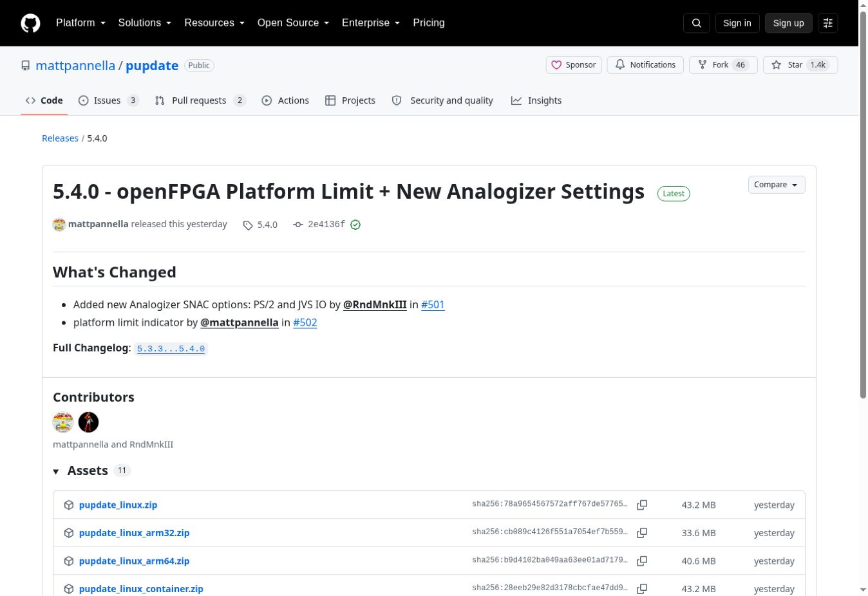Open the 5.3.3...5.4.0 changelog link
Viewport: 868px width, 596px height.
point(171,349)
